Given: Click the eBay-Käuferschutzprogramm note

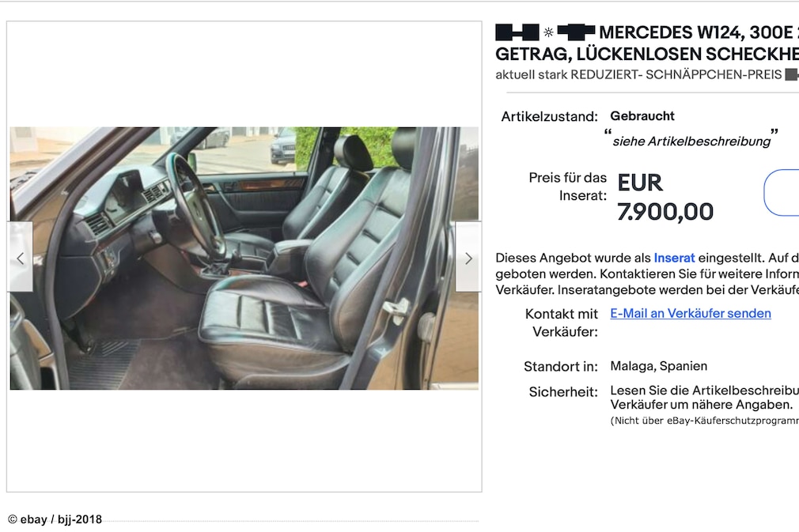Looking at the screenshot, I should click(705, 421).
